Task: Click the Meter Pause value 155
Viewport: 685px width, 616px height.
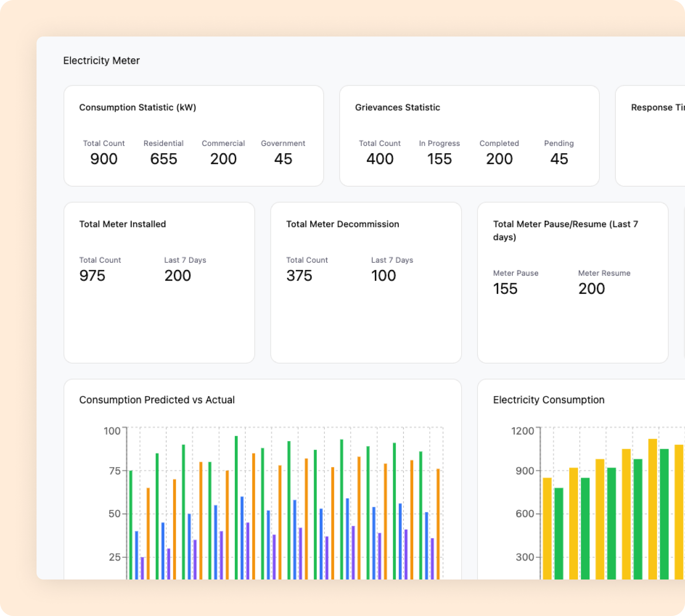Action: (505, 289)
